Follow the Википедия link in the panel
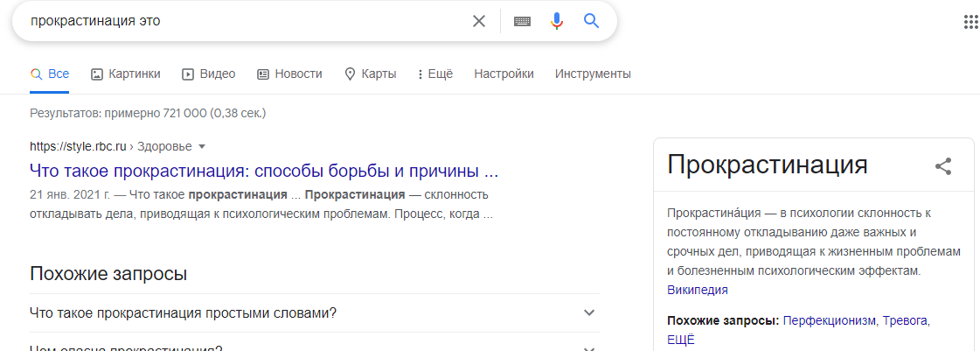980x351 pixels. (698, 291)
